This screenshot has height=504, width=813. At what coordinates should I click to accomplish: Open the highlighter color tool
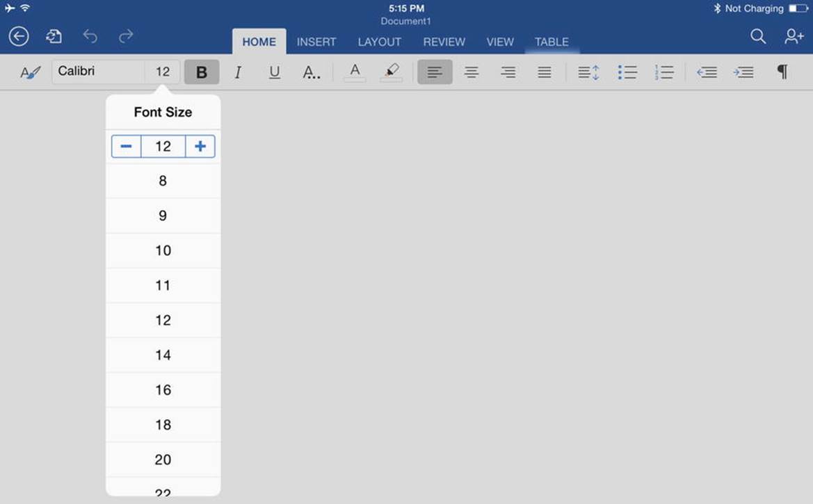point(392,72)
